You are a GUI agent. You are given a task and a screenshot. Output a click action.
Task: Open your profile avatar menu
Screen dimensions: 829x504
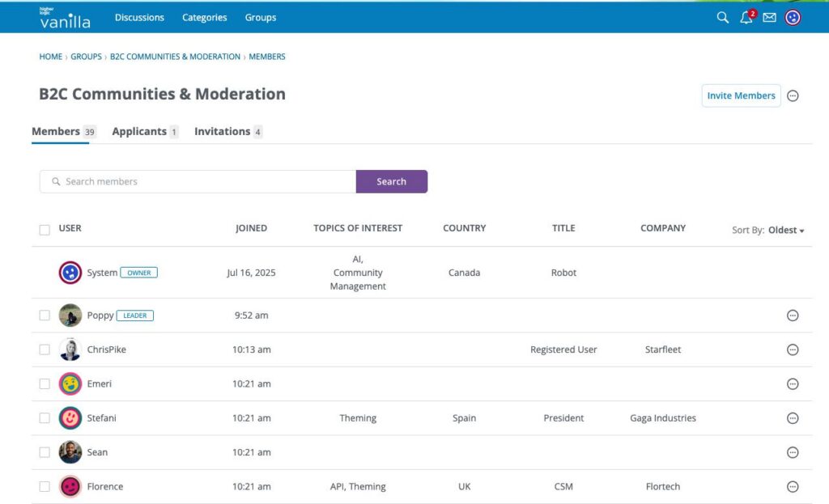pyautogui.click(x=793, y=17)
